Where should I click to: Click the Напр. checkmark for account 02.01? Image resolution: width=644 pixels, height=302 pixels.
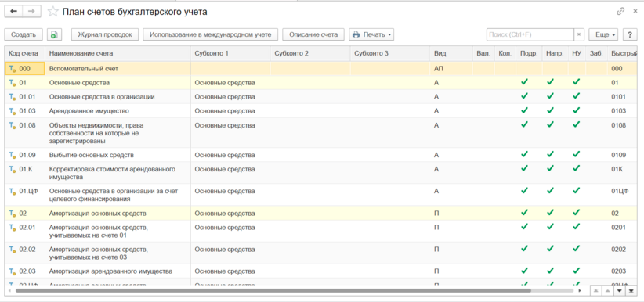[550, 227]
